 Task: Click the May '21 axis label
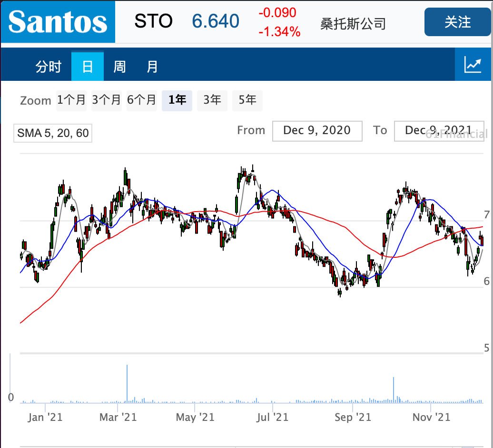(x=195, y=417)
